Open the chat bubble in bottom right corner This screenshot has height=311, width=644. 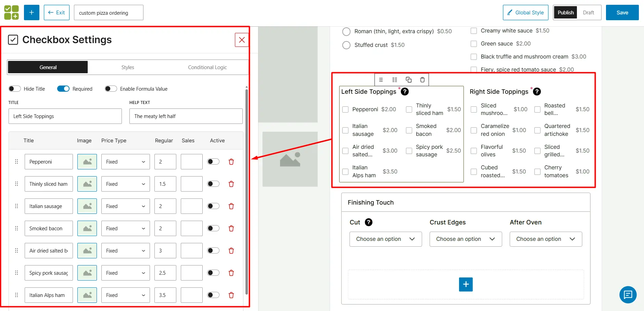point(628,295)
